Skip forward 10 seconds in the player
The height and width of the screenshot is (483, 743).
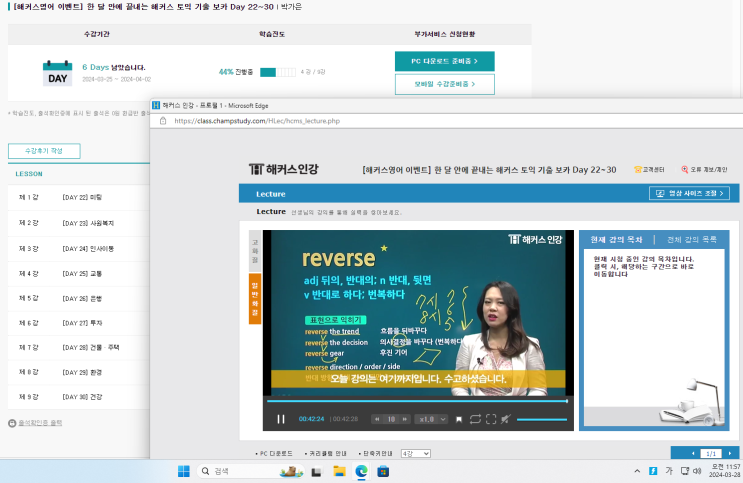[x=405, y=419]
